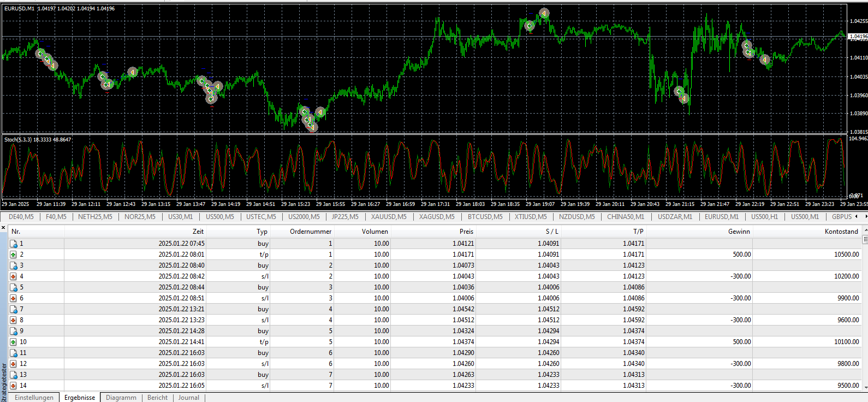Screen dimensions: 868x402
Task: Click the buy order icon in row 1
Action: [x=14, y=244]
